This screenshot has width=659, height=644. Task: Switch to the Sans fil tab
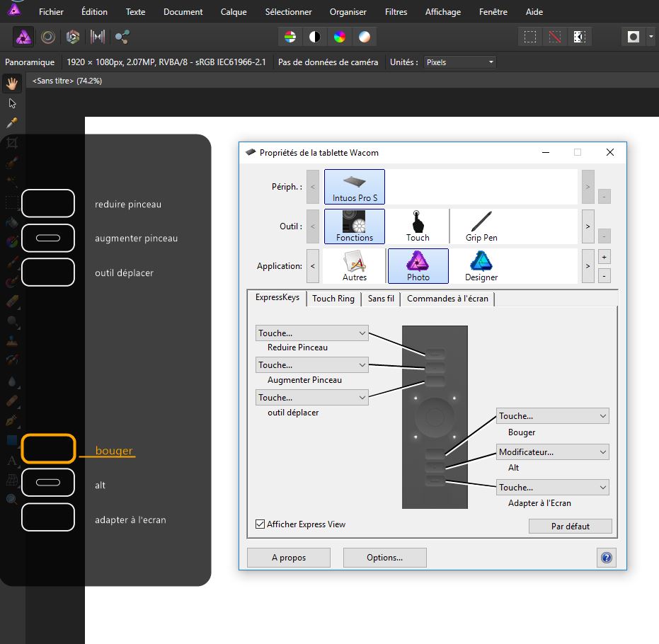(x=381, y=299)
